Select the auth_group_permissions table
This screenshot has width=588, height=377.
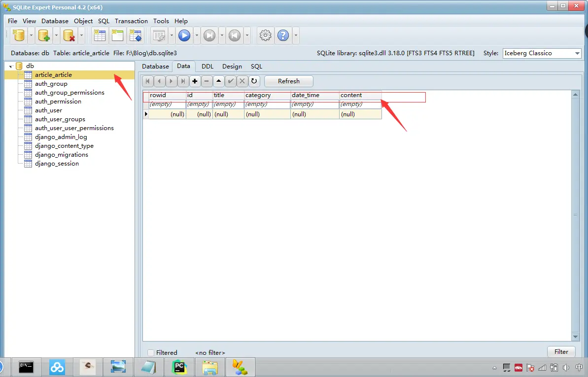pyautogui.click(x=69, y=93)
